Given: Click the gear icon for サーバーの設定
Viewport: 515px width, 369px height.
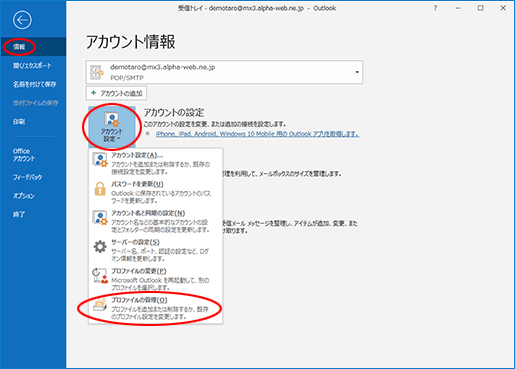Looking at the screenshot, I should tap(100, 247).
